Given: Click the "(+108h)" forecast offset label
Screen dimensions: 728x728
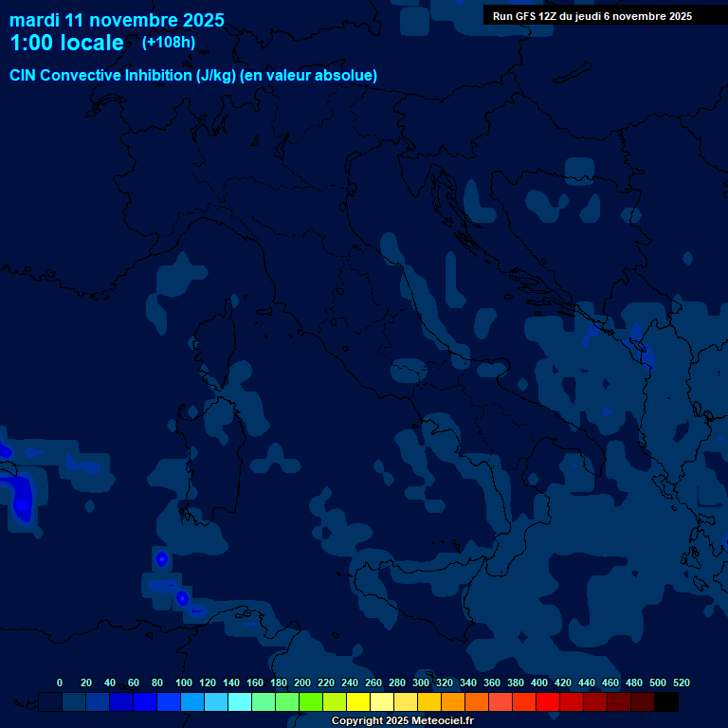Looking at the screenshot, I should click(x=170, y=43).
